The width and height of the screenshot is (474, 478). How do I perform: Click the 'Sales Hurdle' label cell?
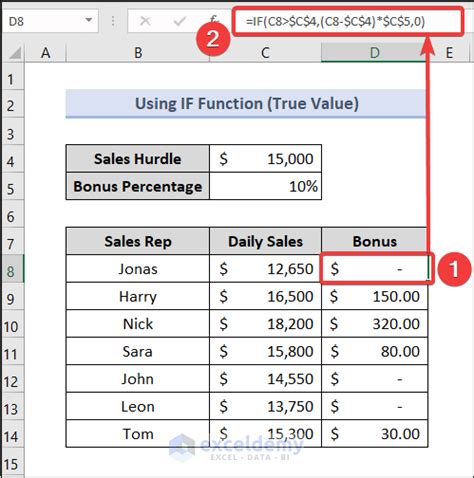pyautogui.click(x=138, y=159)
